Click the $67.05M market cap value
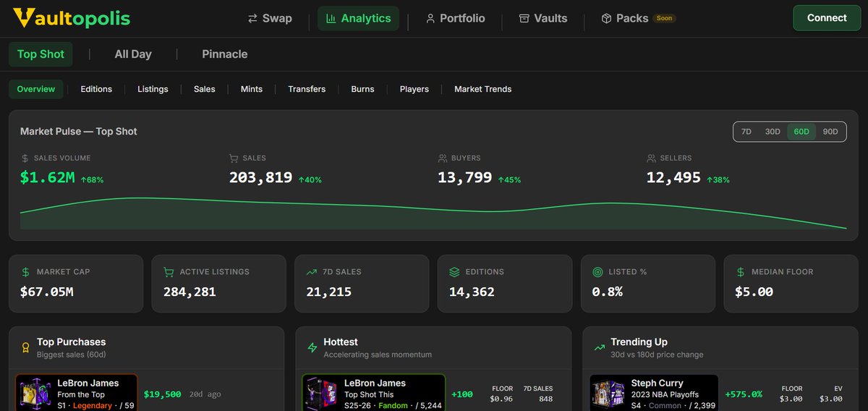 [x=46, y=292]
